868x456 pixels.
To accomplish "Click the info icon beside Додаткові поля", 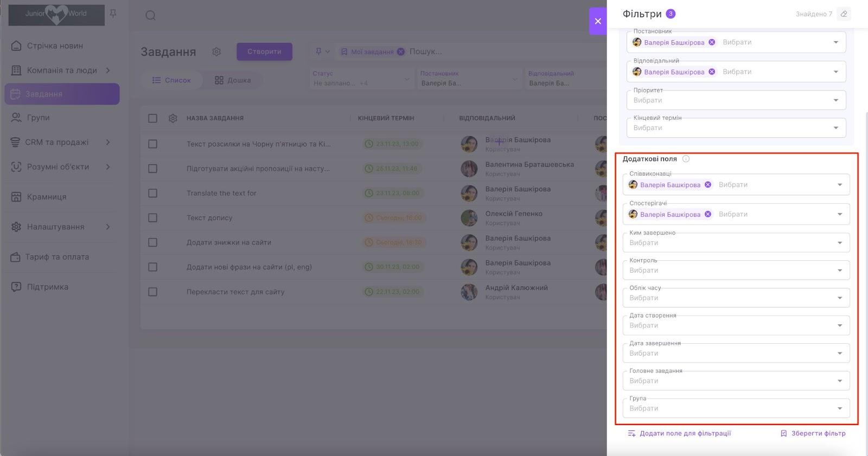I will tap(686, 159).
